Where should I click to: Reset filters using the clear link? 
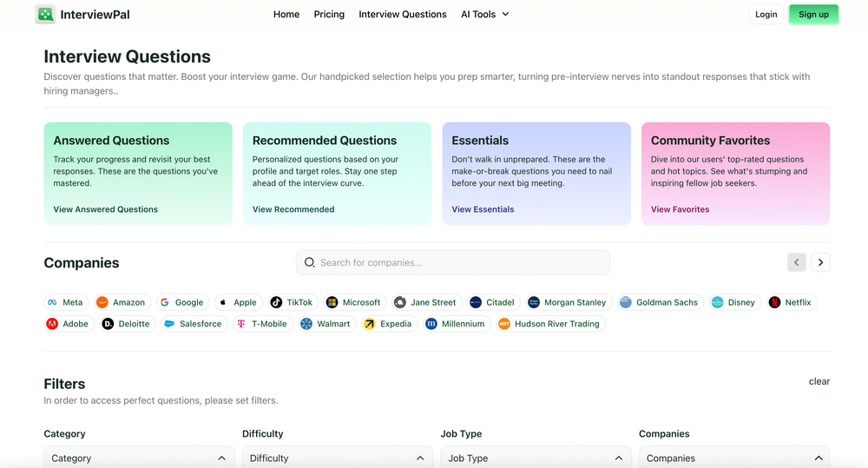[x=819, y=381]
